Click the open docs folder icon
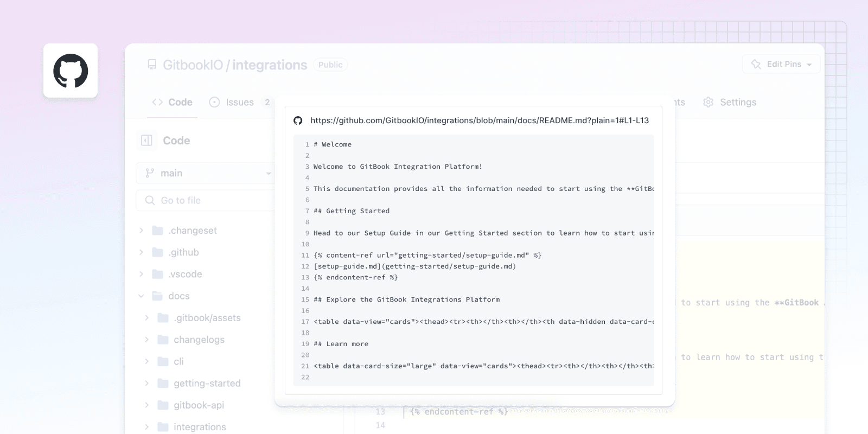Viewport: 868px width, 434px height. (x=157, y=296)
